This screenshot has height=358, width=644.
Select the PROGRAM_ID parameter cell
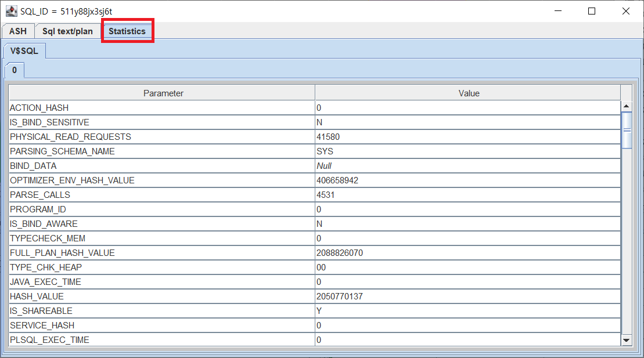pyautogui.click(x=162, y=209)
